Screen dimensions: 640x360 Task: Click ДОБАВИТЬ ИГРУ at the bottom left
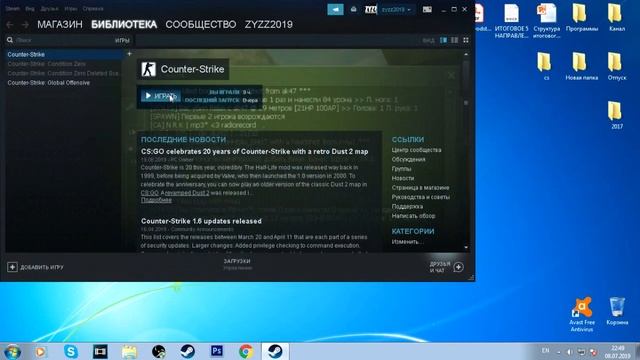36,267
